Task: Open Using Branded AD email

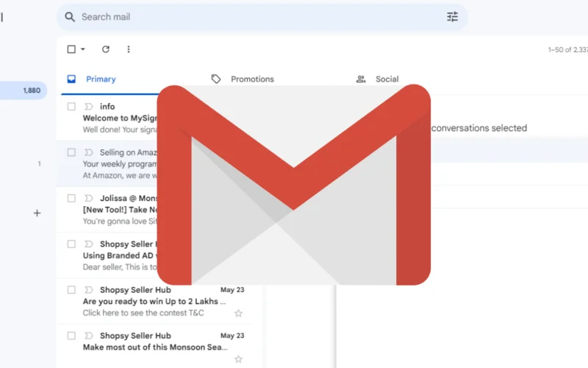Action: 120,255
